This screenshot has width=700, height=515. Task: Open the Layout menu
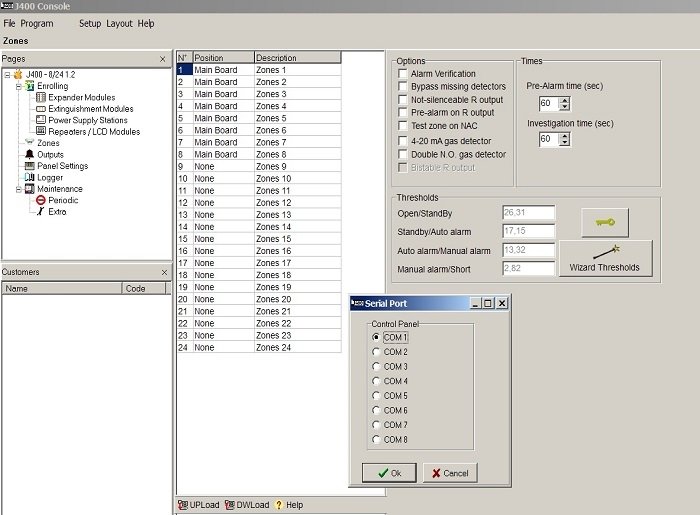click(119, 24)
